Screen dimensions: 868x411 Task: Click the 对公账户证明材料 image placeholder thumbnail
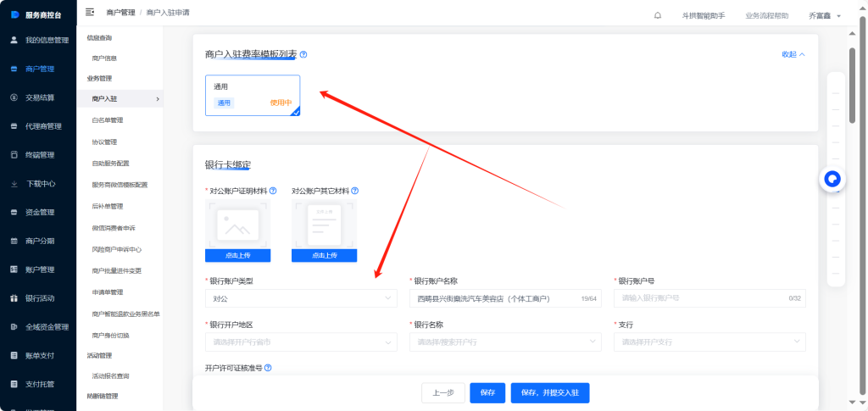[238, 224]
